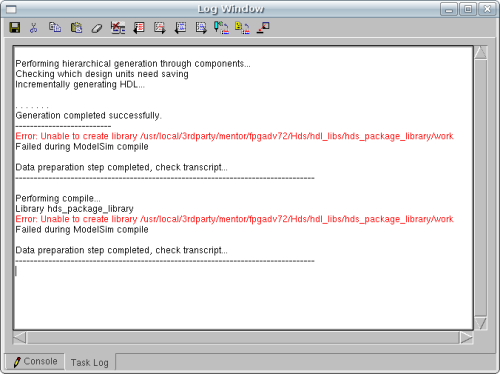
Task: Click the vertical scrollbar up arrow
Action: pyautogui.click(x=481, y=52)
